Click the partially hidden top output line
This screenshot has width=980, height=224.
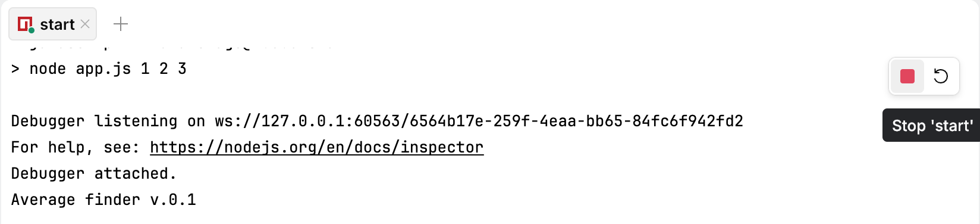[172, 45]
